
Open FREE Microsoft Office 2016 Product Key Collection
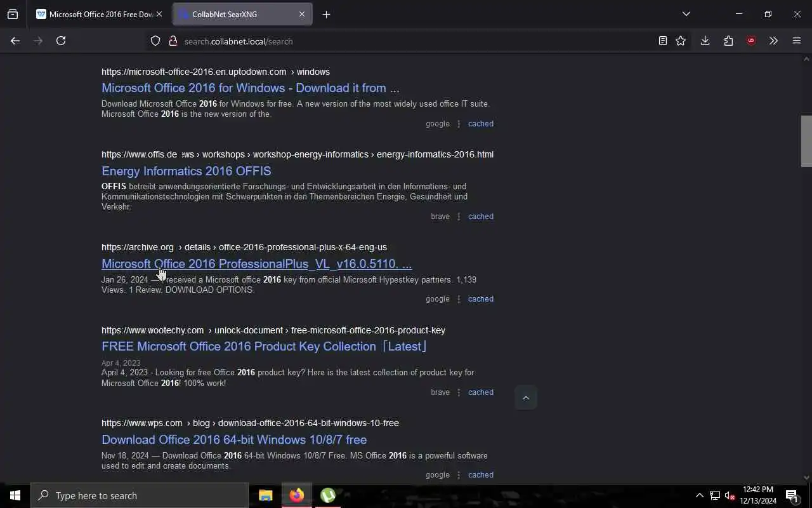tap(265, 346)
